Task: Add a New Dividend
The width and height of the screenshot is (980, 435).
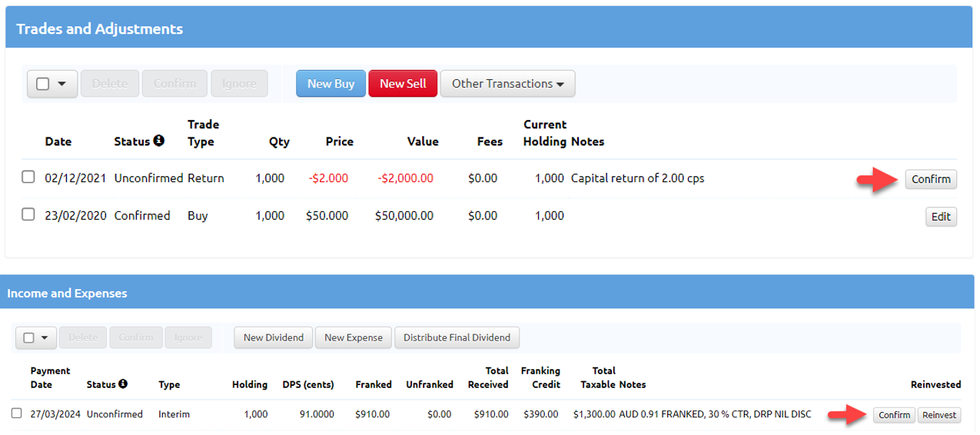Action: tap(274, 337)
